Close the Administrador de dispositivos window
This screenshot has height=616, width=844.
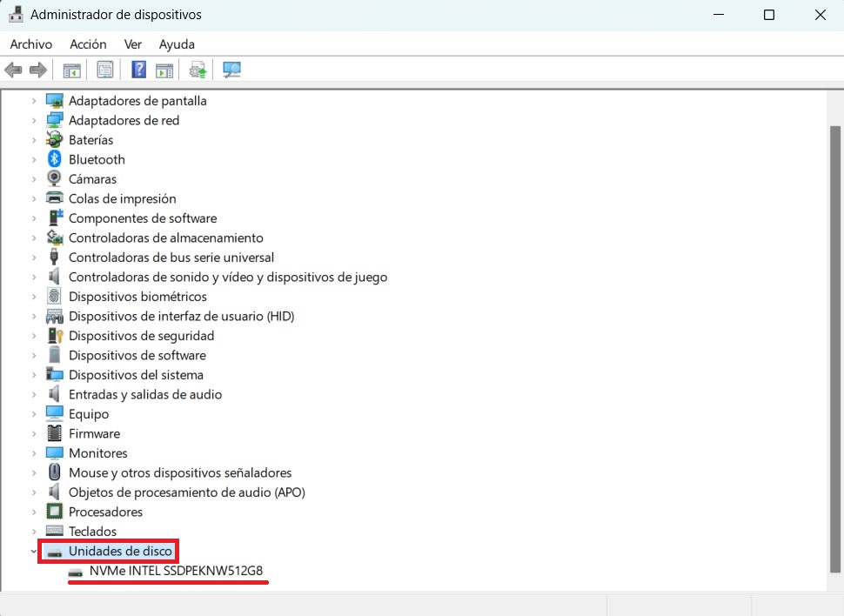[820, 15]
